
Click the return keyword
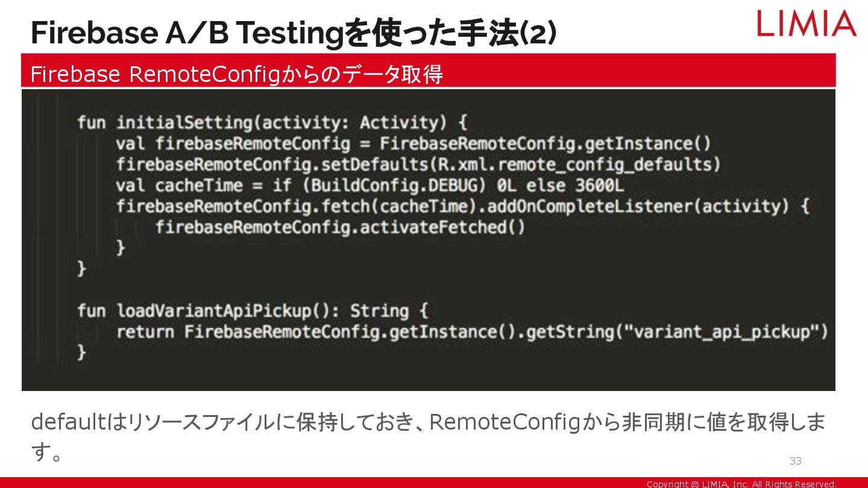(145, 332)
